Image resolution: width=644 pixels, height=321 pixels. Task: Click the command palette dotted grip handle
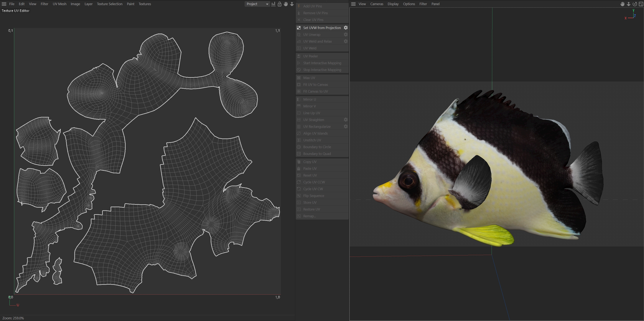pos(322,1)
